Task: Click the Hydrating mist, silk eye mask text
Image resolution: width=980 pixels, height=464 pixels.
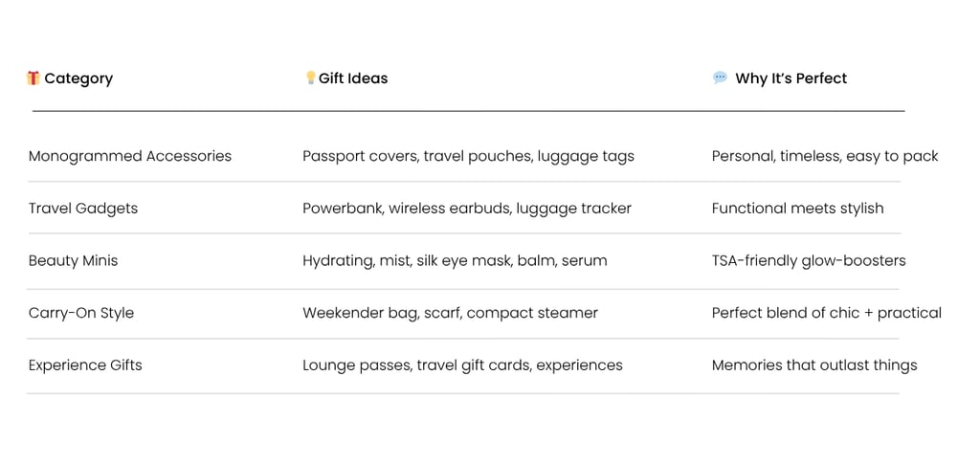Action: click(455, 260)
